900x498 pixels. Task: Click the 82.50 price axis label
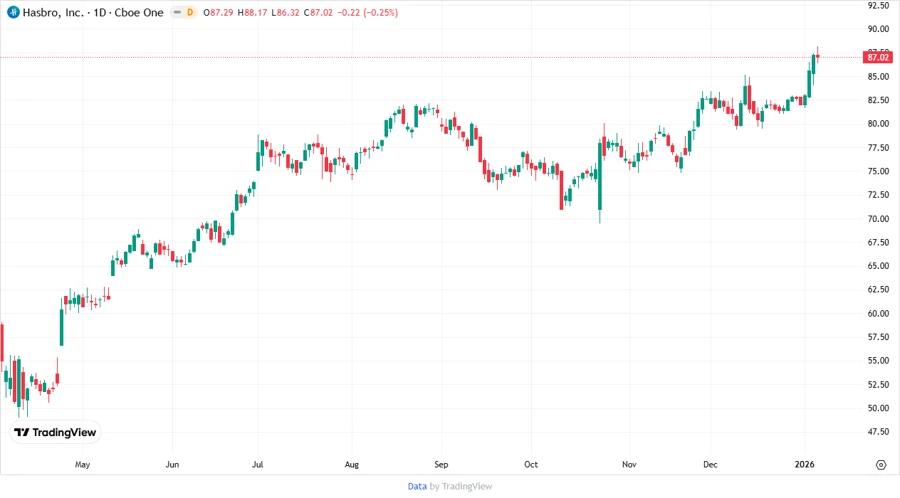pyautogui.click(x=878, y=100)
